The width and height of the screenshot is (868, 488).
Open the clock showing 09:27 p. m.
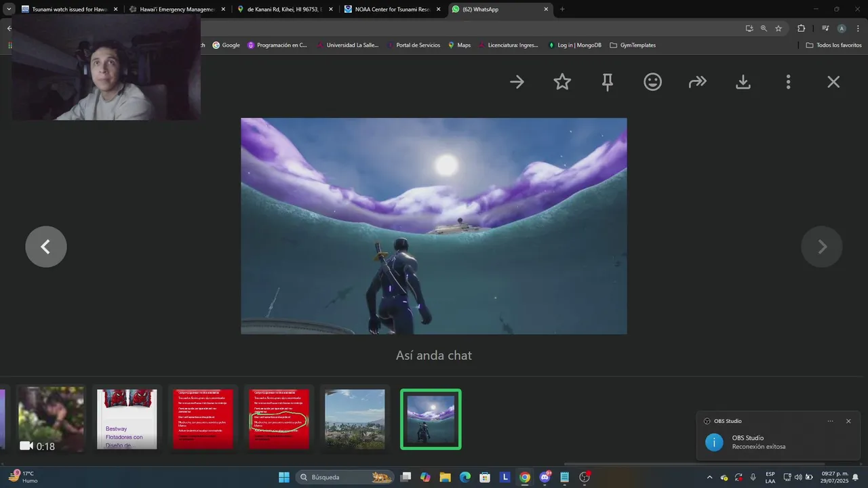coord(835,477)
